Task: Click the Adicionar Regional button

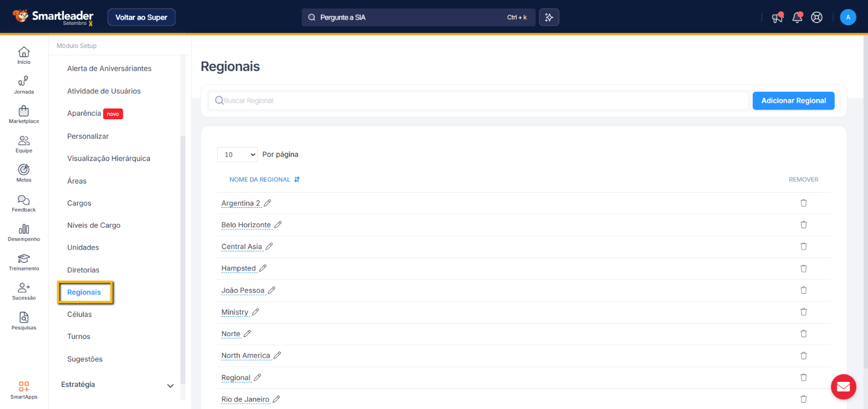Action: (793, 101)
